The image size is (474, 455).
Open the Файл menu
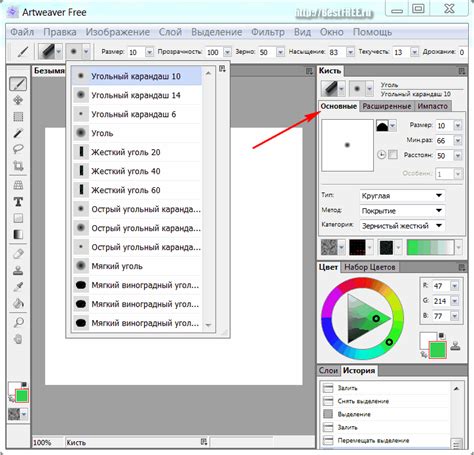tap(22, 32)
